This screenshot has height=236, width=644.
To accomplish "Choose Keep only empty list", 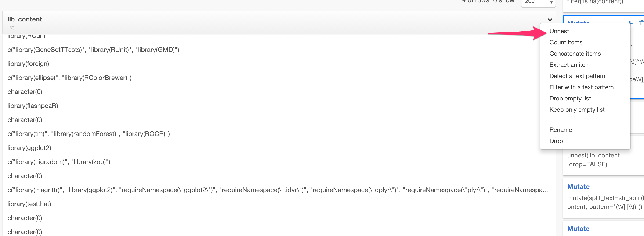I will pyautogui.click(x=577, y=109).
